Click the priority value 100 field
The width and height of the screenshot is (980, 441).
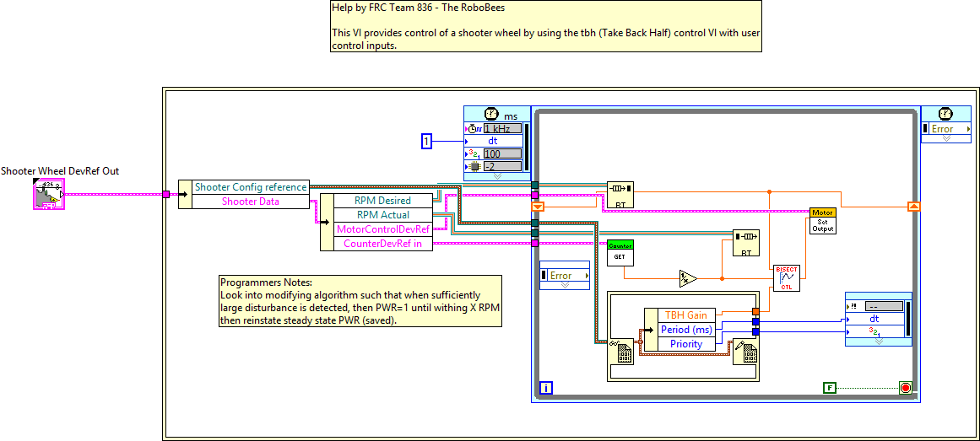[x=502, y=153]
